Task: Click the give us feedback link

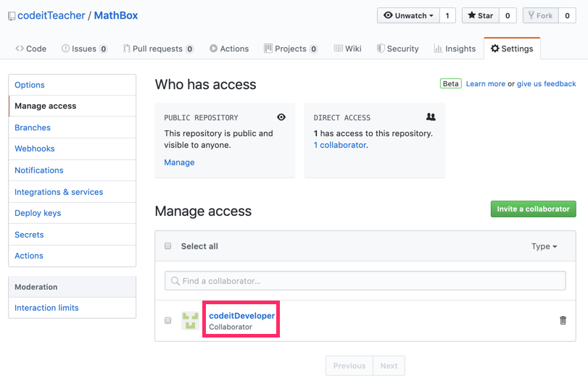Action: (x=547, y=84)
